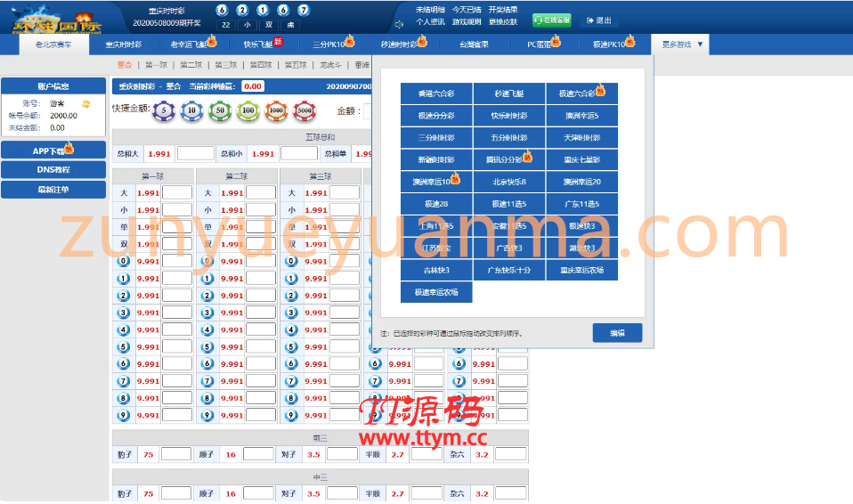Click ball number 1 in 第二球 column
The height and width of the screenshot is (504, 853).
tap(207, 279)
